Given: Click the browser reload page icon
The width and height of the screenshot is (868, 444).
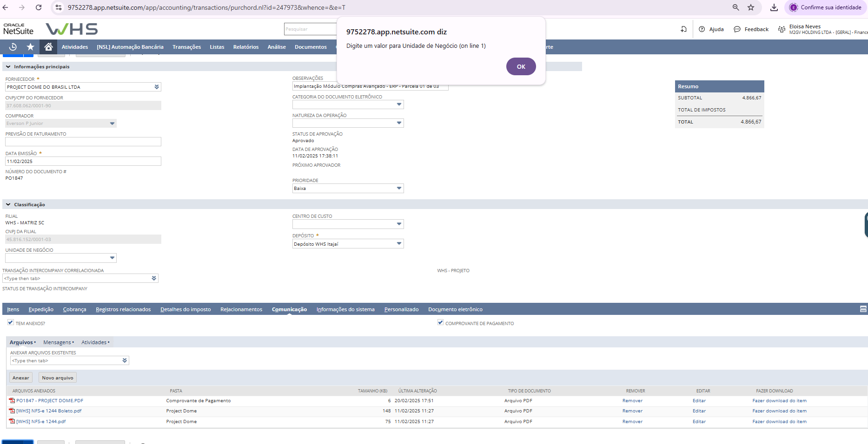Looking at the screenshot, I should click(x=39, y=7).
